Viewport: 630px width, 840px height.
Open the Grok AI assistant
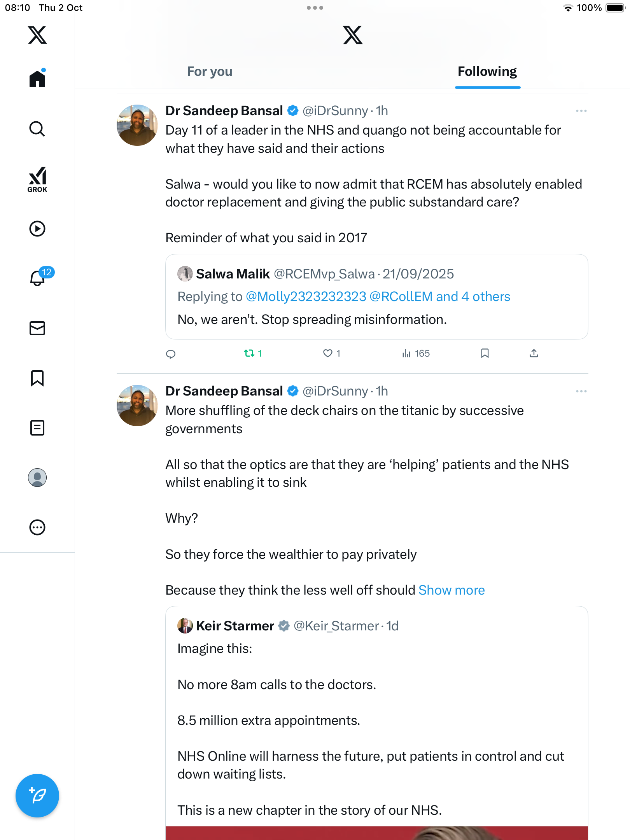click(x=37, y=179)
